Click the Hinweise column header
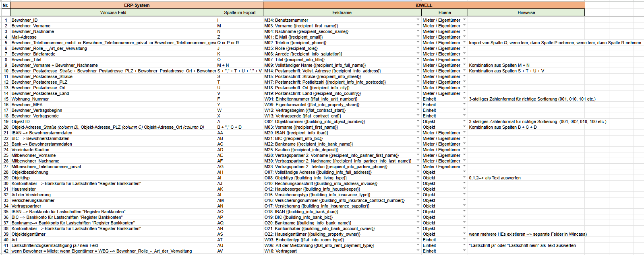 526,12
